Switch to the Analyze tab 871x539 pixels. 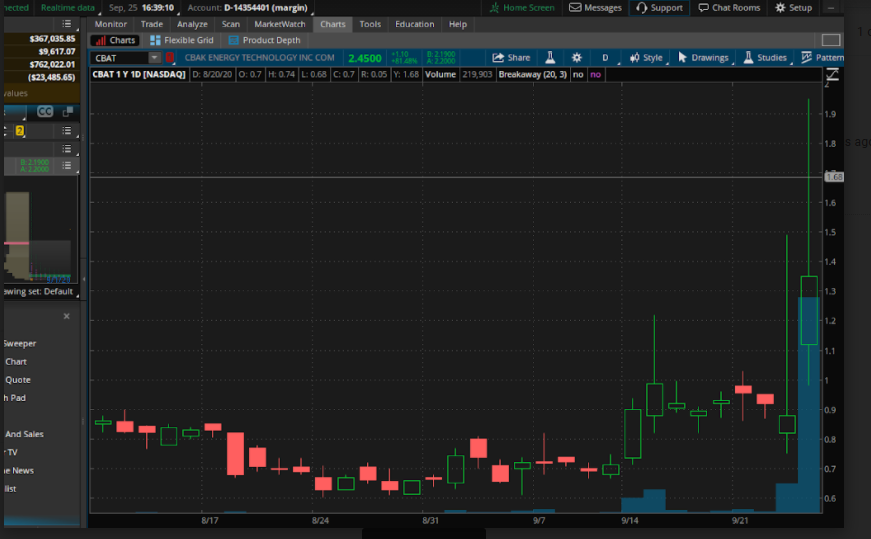click(192, 24)
